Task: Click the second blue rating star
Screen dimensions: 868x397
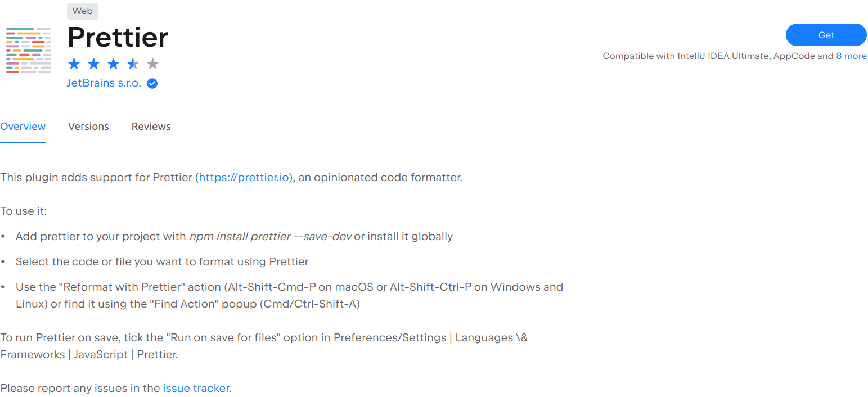Action: tap(93, 64)
